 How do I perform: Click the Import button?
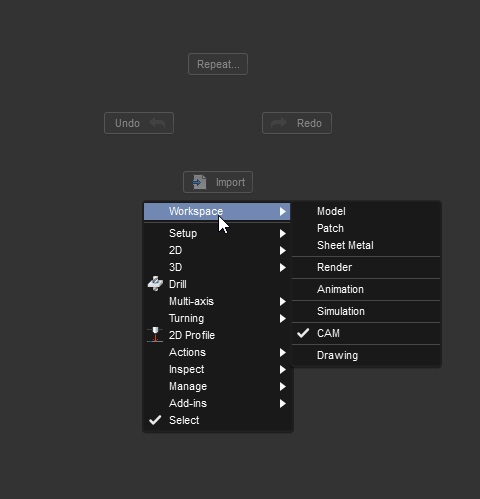218,182
